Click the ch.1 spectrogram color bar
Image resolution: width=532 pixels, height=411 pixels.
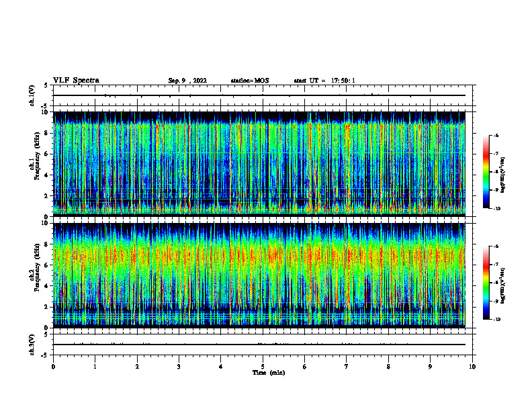click(x=486, y=172)
